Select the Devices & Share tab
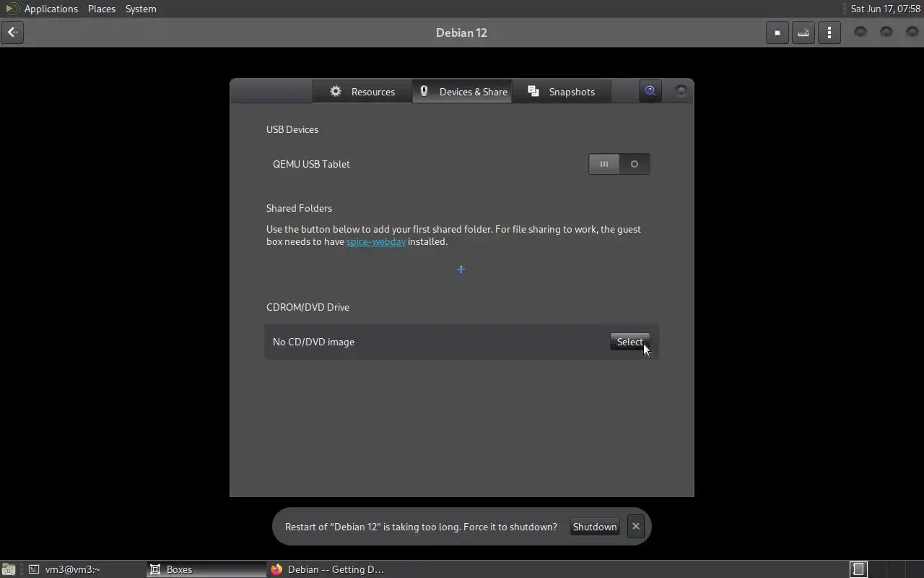The image size is (924, 578). [463, 92]
